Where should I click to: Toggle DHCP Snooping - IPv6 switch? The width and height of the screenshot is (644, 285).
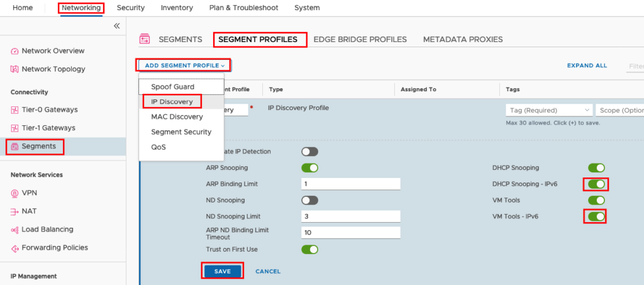point(596,184)
